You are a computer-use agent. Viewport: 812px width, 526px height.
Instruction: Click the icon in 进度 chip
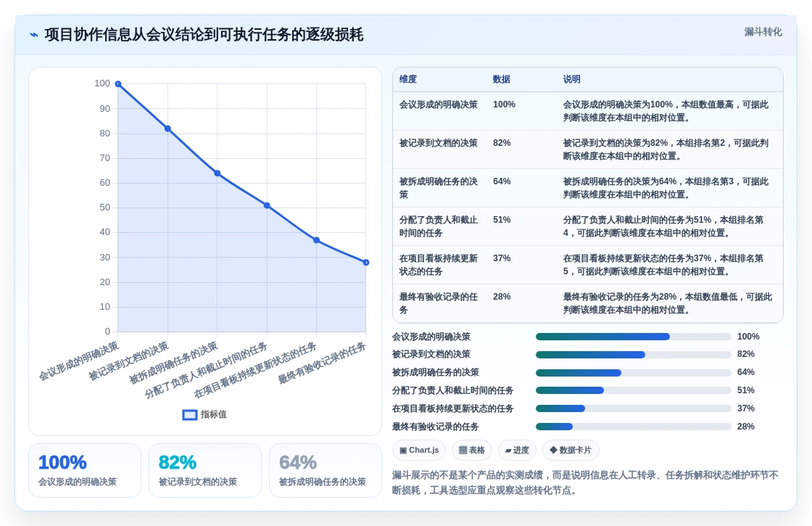click(508, 451)
